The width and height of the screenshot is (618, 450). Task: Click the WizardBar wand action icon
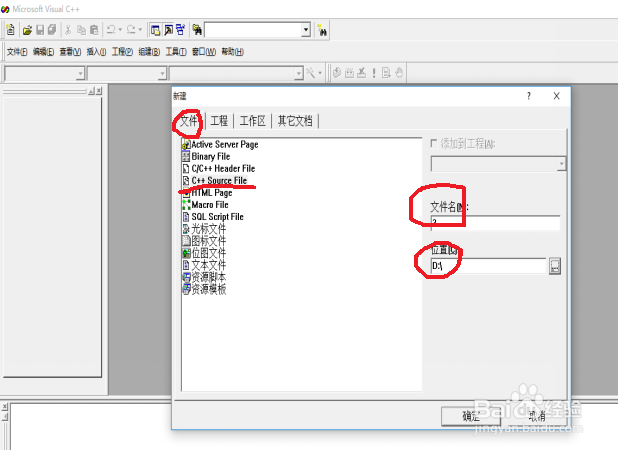pyautogui.click(x=311, y=73)
